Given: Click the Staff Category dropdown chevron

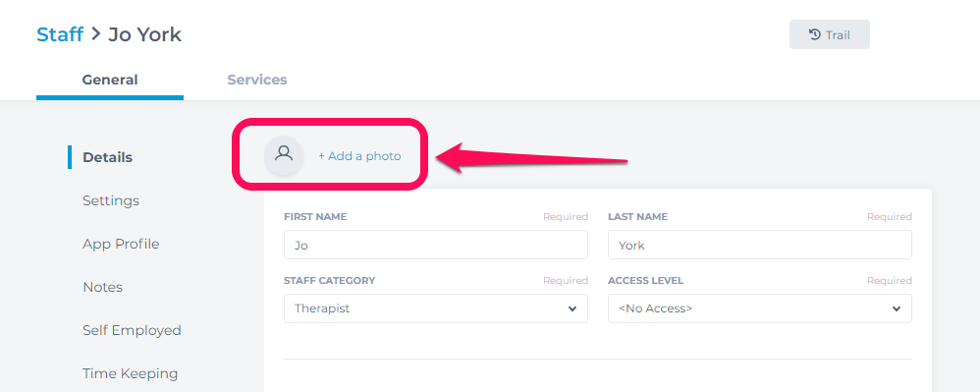Looking at the screenshot, I should coord(572,308).
